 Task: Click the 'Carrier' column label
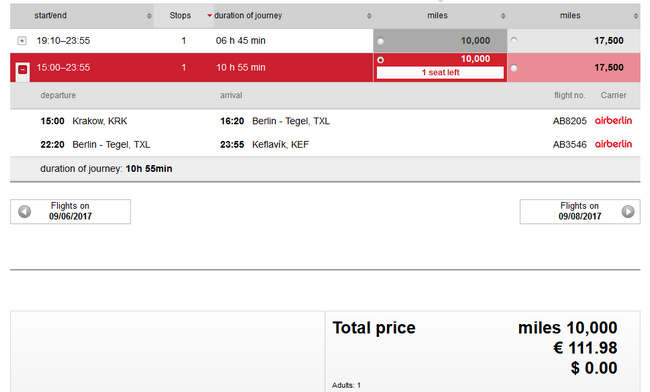click(x=614, y=95)
